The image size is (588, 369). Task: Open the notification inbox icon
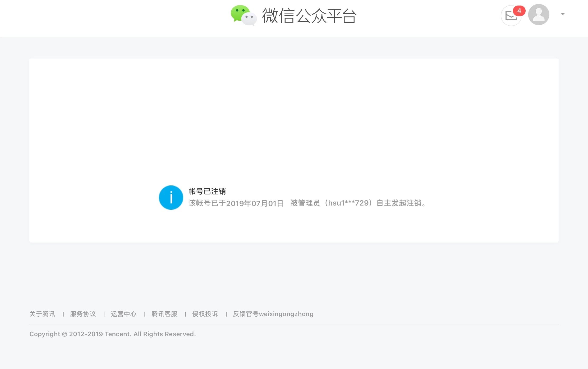pos(510,16)
